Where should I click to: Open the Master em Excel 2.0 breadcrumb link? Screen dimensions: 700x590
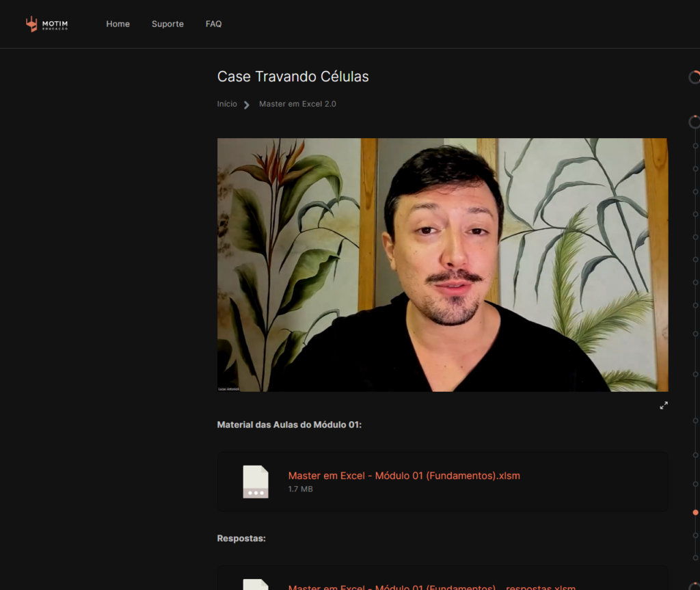297,104
